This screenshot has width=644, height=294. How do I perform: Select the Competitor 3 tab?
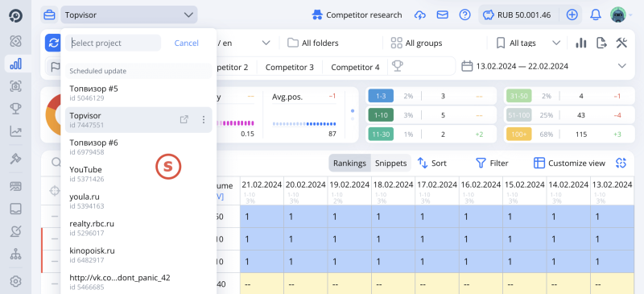(290, 67)
